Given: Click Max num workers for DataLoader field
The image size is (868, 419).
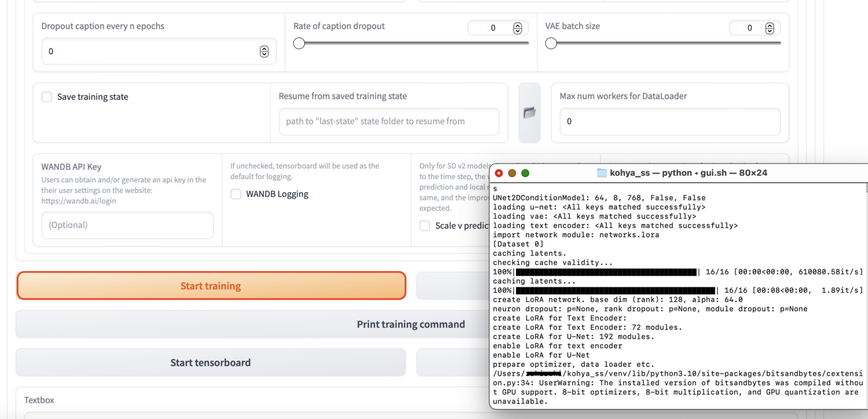Looking at the screenshot, I should pyautogui.click(x=670, y=121).
